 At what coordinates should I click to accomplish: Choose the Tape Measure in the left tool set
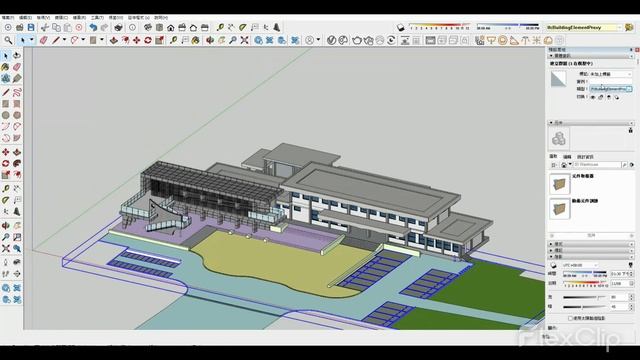6,189
